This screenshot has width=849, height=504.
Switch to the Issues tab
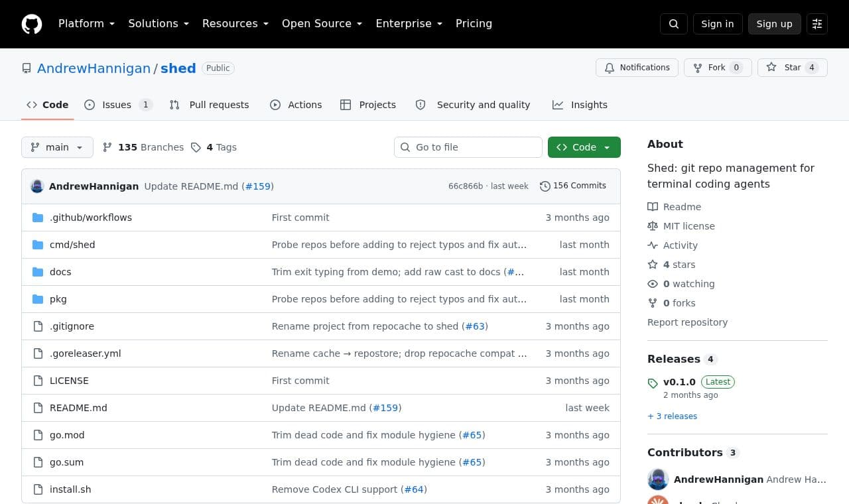[x=118, y=105]
